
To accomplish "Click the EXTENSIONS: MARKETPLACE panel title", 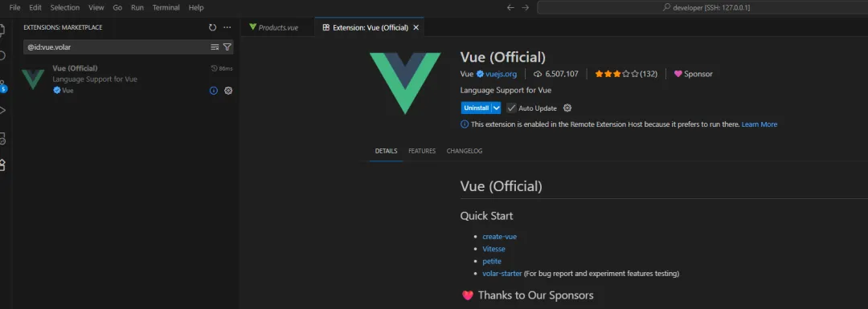I will [x=63, y=27].
